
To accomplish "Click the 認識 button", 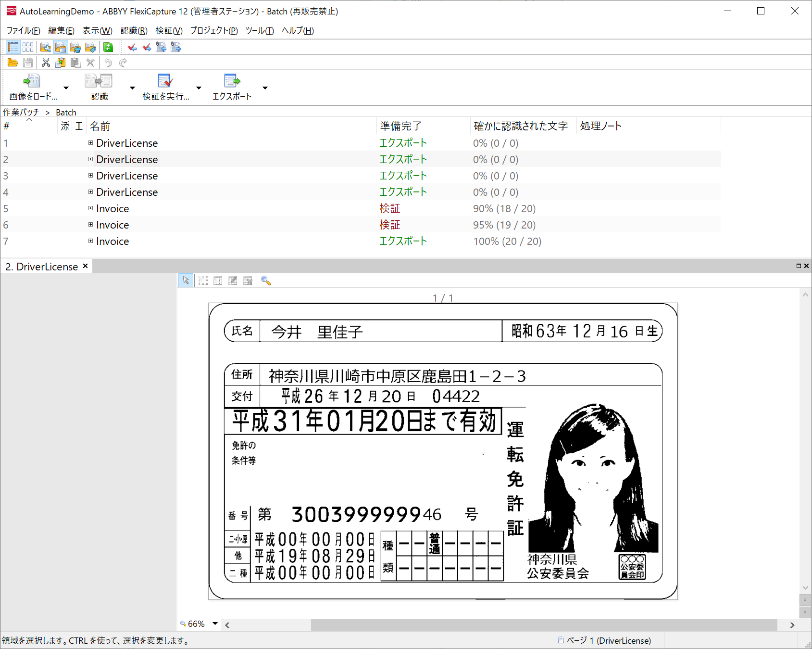I will coord(99,87).
